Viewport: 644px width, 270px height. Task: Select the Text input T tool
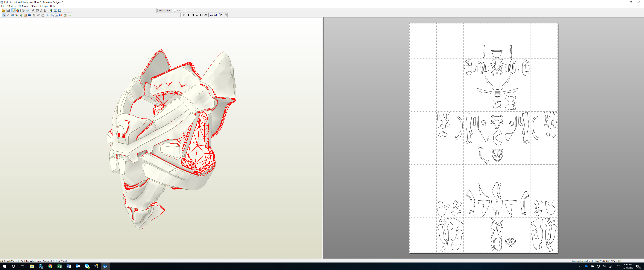[x=25, y=15]
